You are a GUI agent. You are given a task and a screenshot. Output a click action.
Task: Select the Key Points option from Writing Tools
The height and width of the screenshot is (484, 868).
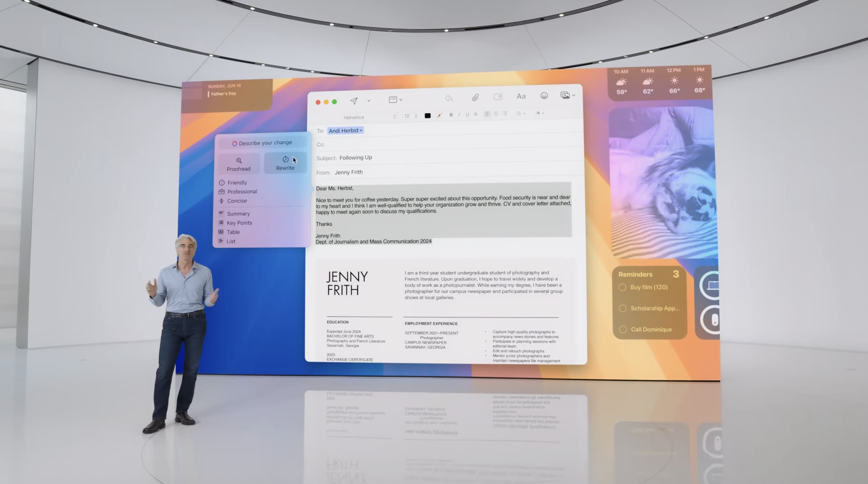pyautogui.click(x=240, y=222)
